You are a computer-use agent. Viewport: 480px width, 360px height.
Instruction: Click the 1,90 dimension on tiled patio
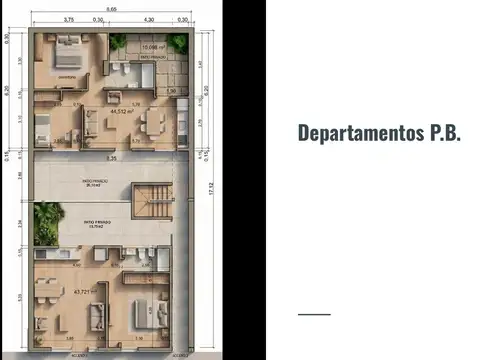tap(171, 91)
